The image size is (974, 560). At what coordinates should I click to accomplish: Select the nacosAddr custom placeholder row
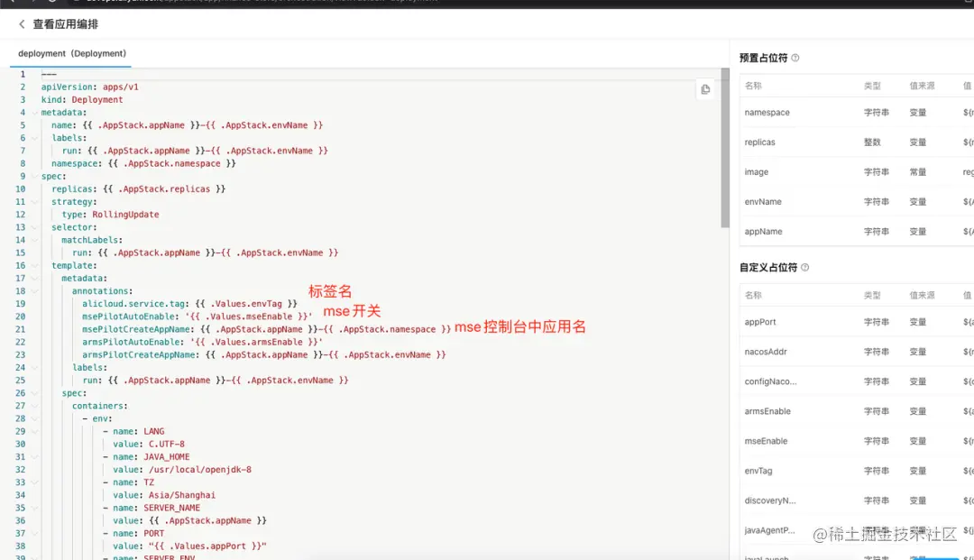pyautogui.click(x=857, y=352)
